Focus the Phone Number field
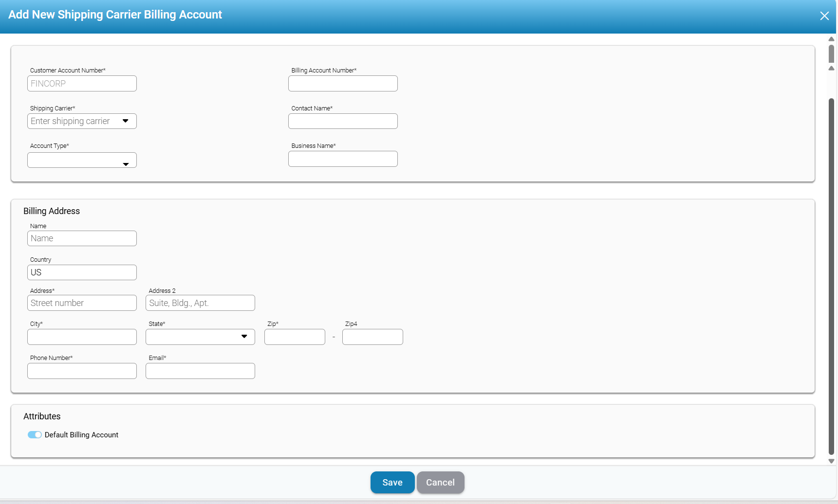The width and height of the screenshot is (838, 504). 82,371
